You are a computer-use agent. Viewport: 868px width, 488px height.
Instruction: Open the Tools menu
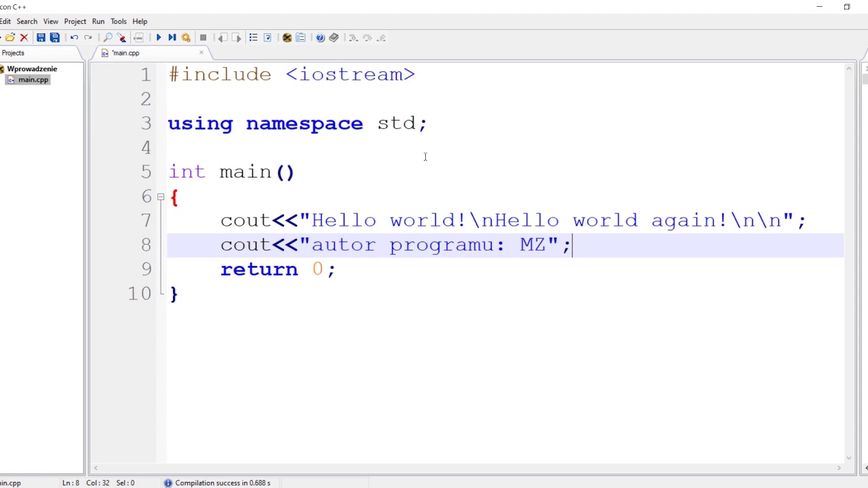coord(119,21)
